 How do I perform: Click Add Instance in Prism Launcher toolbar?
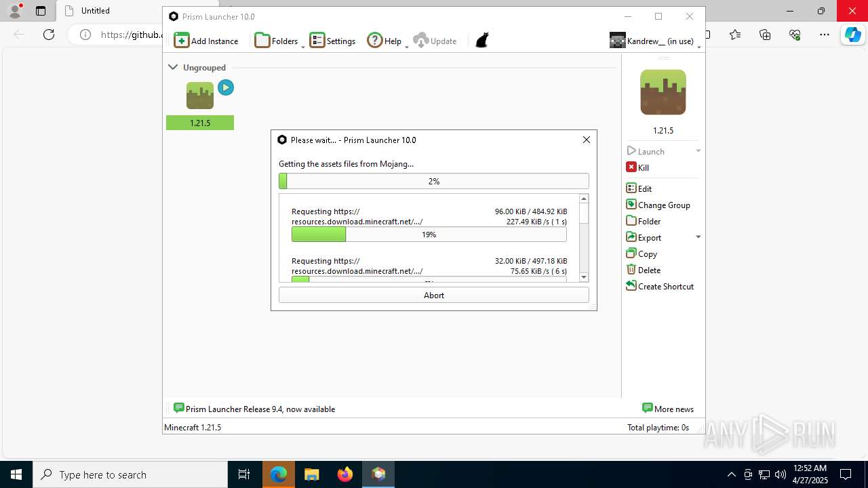[206, 41]
